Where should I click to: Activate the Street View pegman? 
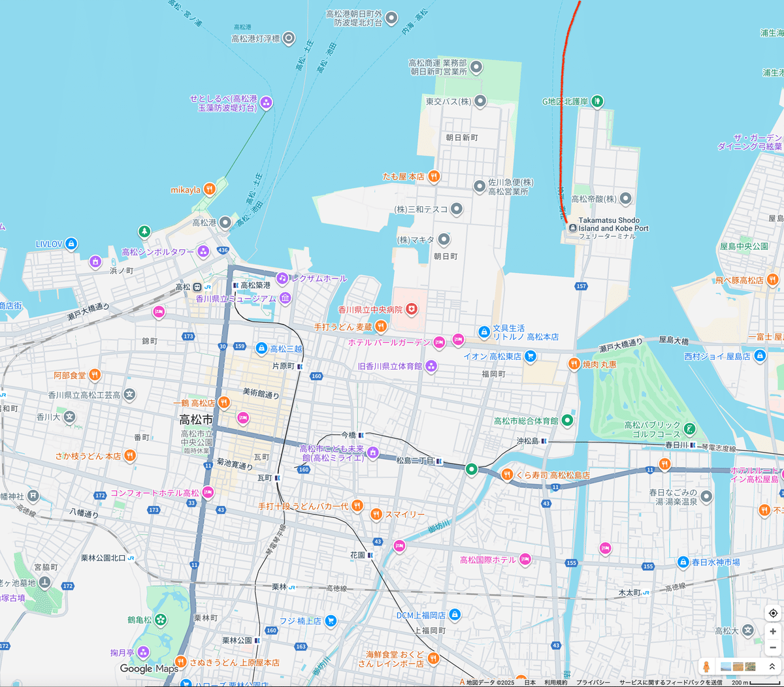(x=706, y=667)
